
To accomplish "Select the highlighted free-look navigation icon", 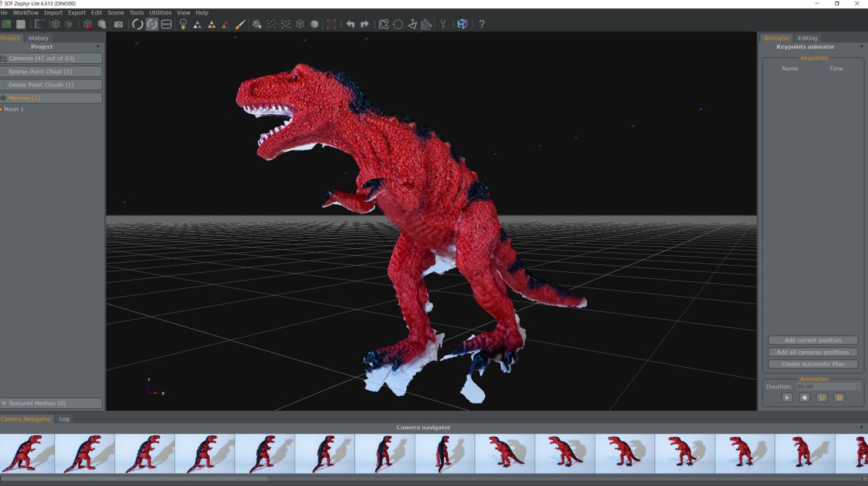I will (152, 24).
